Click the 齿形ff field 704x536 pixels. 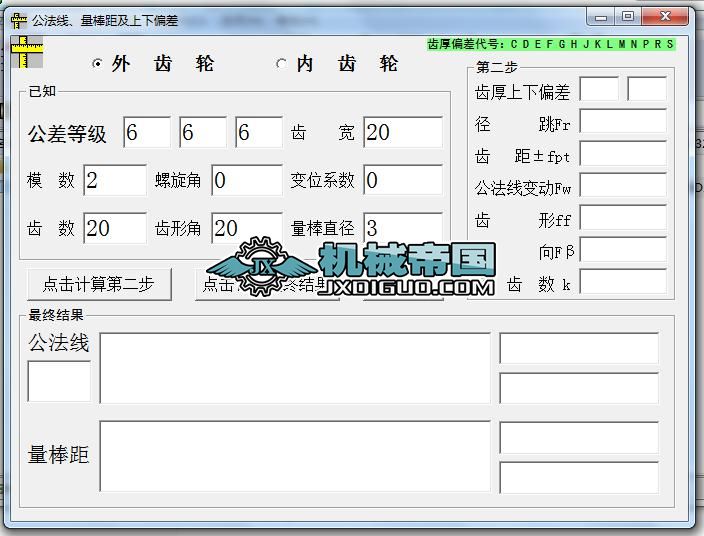[x=623, y=217]
